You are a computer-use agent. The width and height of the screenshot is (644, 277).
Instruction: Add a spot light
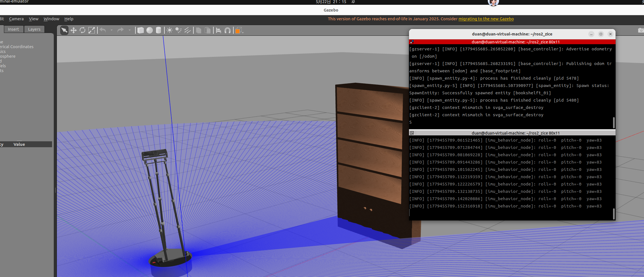(178, 30)
